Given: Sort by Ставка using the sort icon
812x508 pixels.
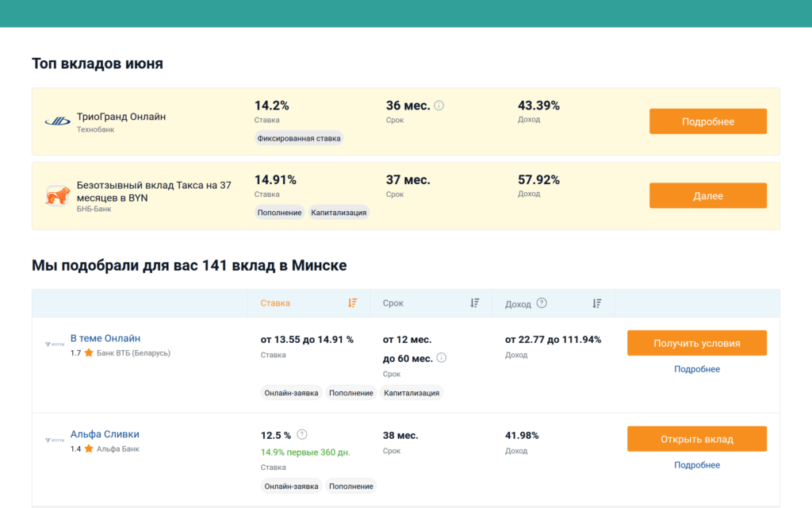Looking at the screenshot, I should [x=353, y=303].
